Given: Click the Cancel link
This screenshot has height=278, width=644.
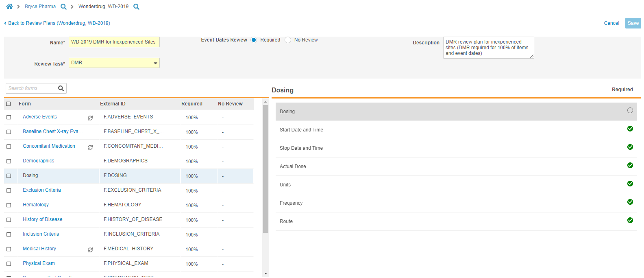Looking at the screenshot, I should point(611,23).
